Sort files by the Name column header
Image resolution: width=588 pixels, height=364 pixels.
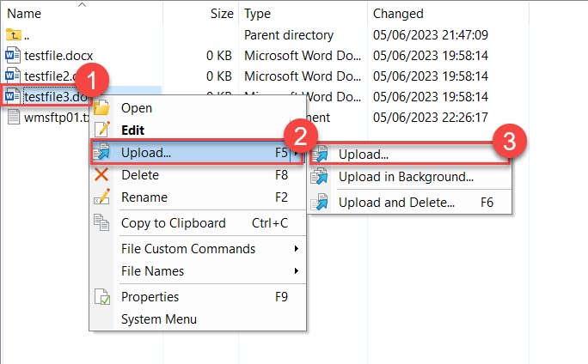click(x=24, y=14)
